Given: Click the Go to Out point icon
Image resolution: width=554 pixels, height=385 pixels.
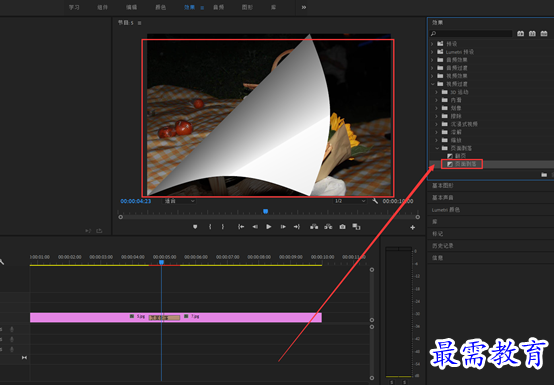Looking at the screenshot, I should point(297,227).
